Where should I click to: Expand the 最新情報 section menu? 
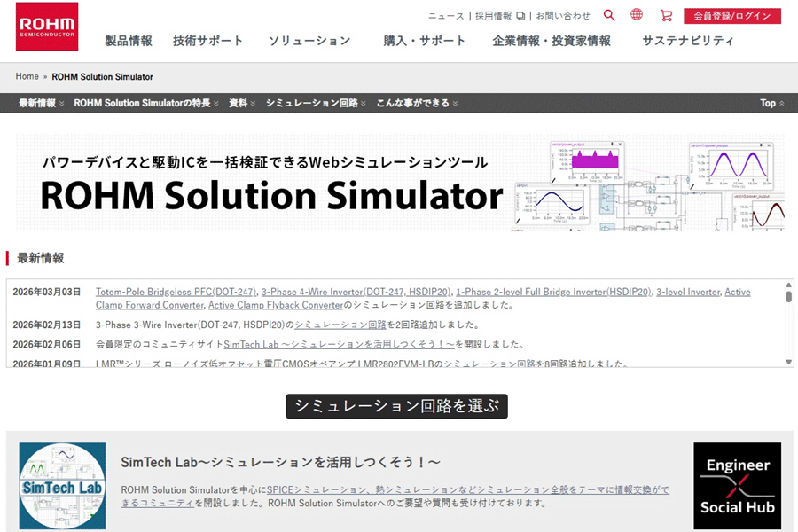tap(41, 104)
